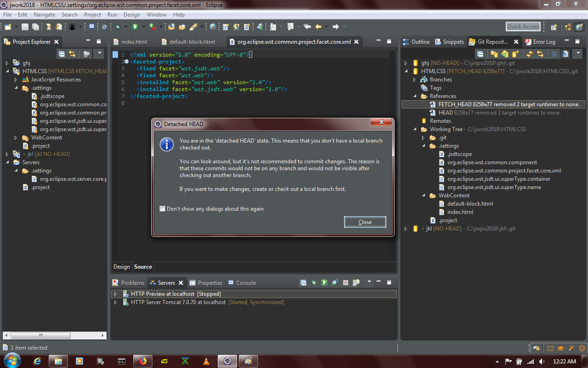
Task: Open the Navigate menu
Action: point(44,15)
